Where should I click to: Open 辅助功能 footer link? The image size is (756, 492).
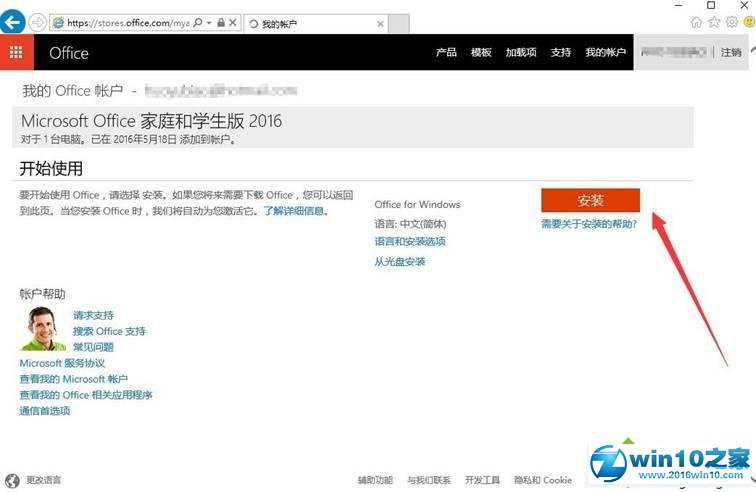click(375, 480)
